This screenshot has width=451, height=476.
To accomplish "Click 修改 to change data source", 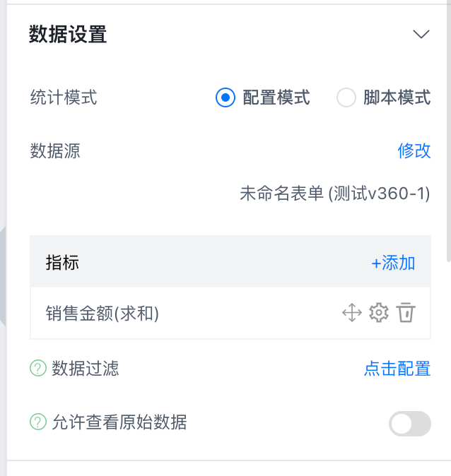I will (414, 150).
